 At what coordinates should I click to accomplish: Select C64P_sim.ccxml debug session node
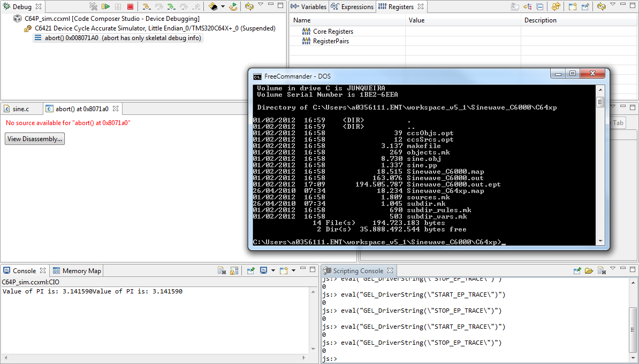pos(112,19)
